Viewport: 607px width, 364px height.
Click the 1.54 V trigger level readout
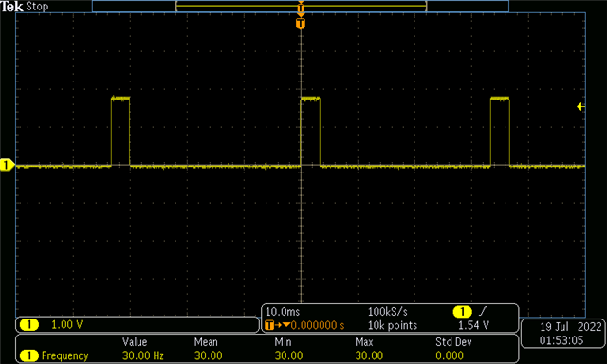(x=474, y=325)
